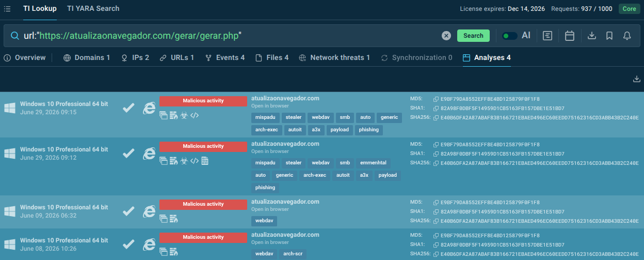Select the Analyses 4 tab

coord(487,58)
